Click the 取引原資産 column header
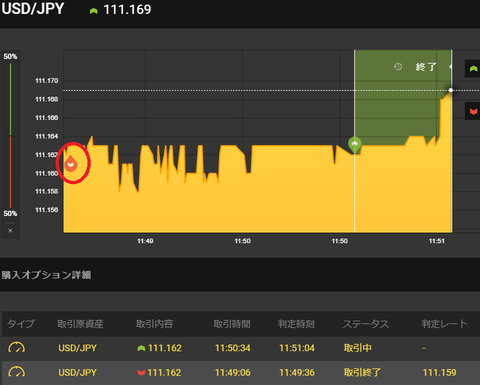Screen dimensions: 480x385 pyautogui.click(x=80, y=324)
